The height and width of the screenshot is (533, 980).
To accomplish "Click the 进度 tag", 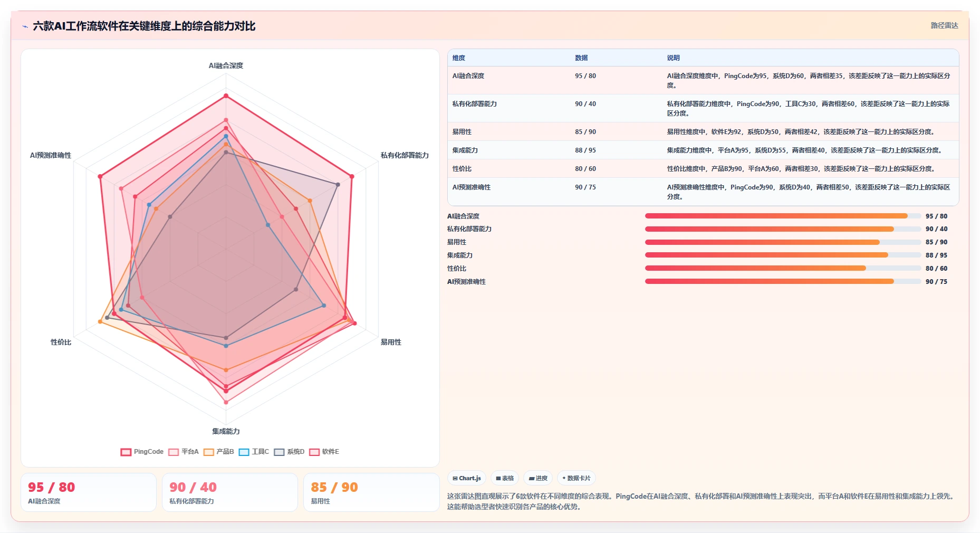I will click(x=538, y=478).
